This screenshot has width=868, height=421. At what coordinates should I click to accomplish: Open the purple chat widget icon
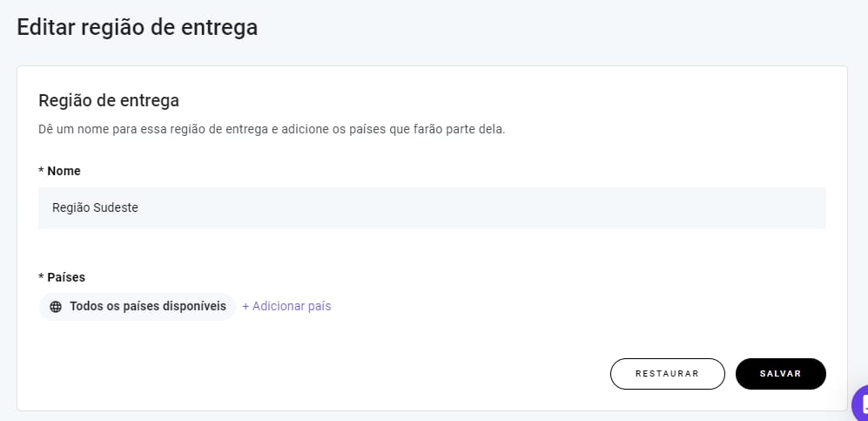(x=861, y=404)
